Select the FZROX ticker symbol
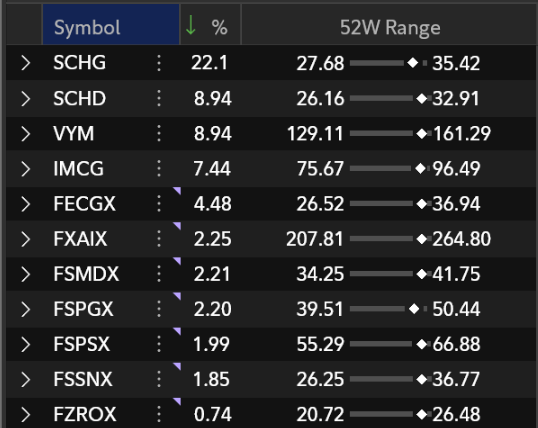Screen dimensions: 538x428 pyautogui.click(x=85, y=415)
